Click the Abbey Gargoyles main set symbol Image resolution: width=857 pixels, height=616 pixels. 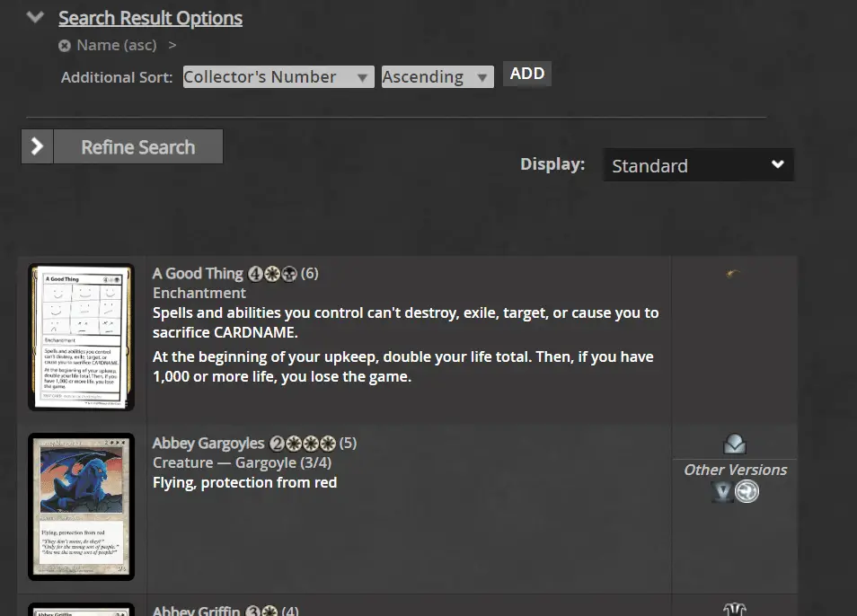[735, 444]
